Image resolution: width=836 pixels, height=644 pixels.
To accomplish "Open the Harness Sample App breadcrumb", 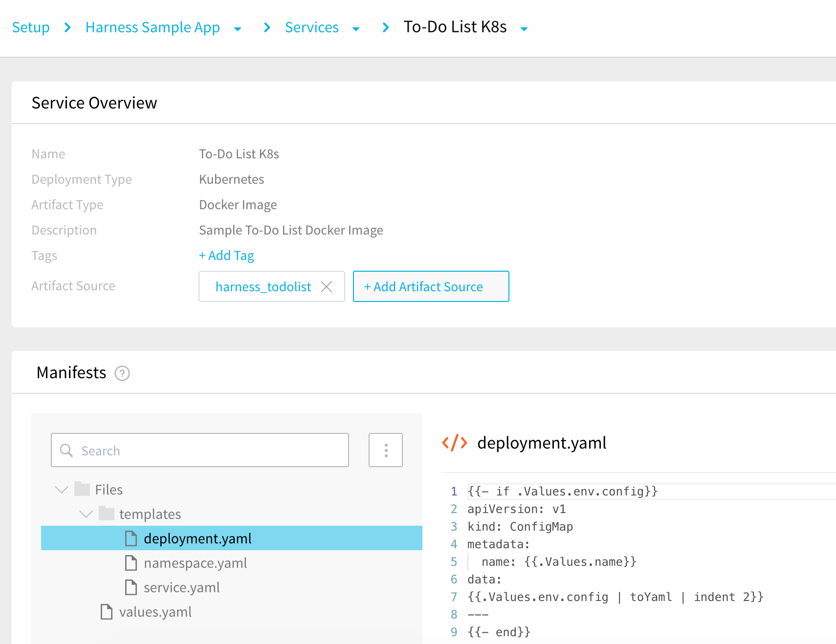I will tap(153, 27).
